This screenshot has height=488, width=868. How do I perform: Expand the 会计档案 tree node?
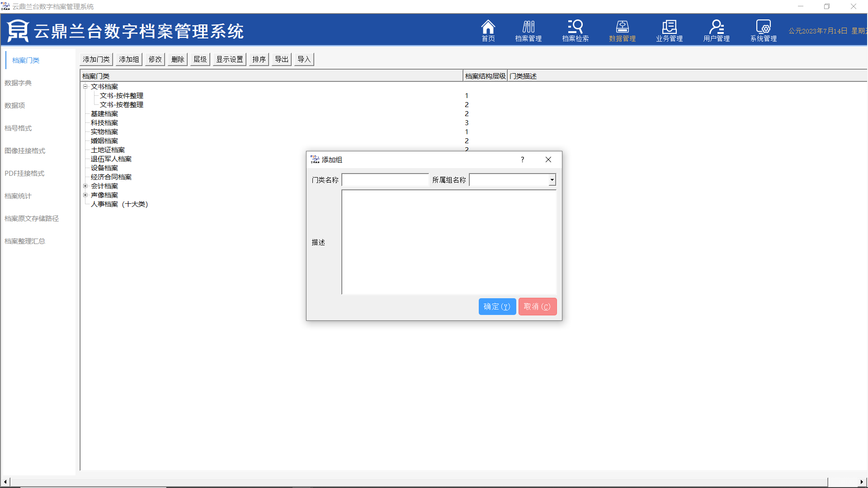(85, 186)
